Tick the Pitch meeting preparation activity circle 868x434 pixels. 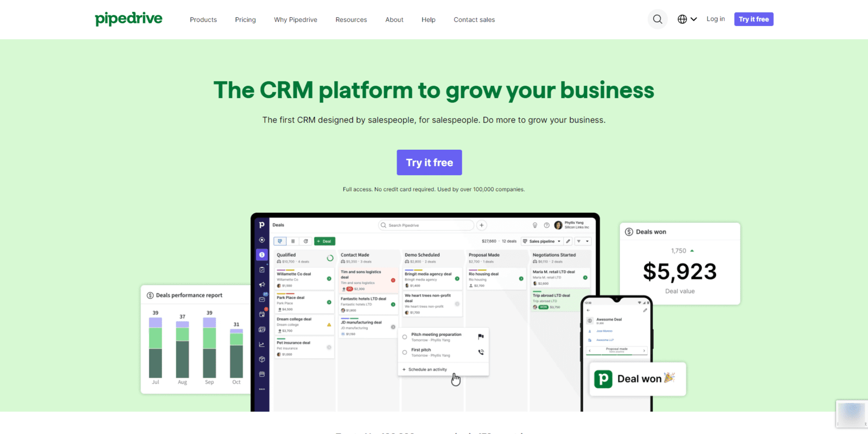pos(405,337)
